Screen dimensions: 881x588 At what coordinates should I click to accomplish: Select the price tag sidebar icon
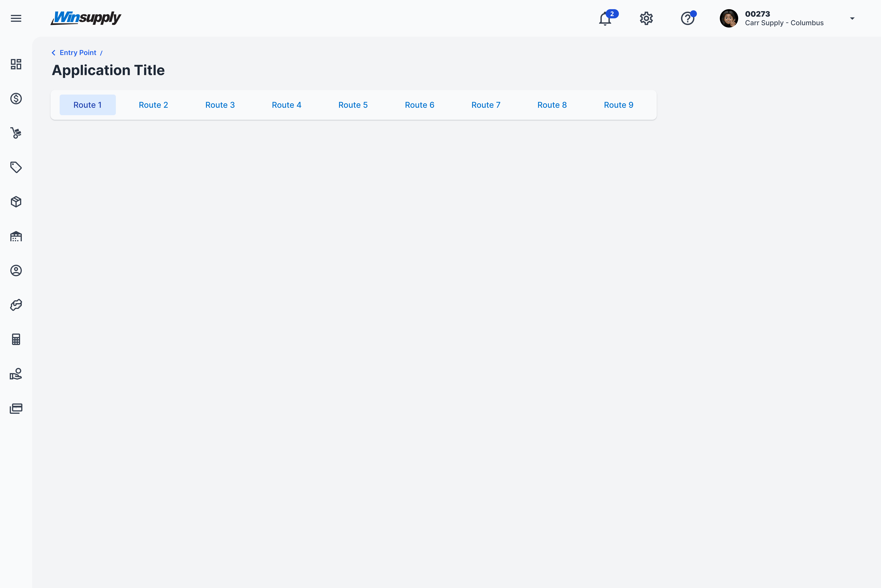coord(16,167)
